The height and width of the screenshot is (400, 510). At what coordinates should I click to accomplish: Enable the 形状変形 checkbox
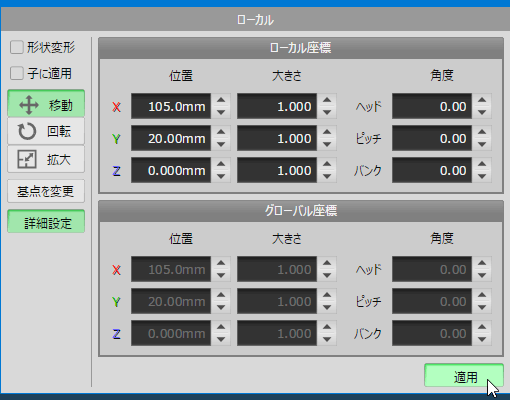coord(17,47)
